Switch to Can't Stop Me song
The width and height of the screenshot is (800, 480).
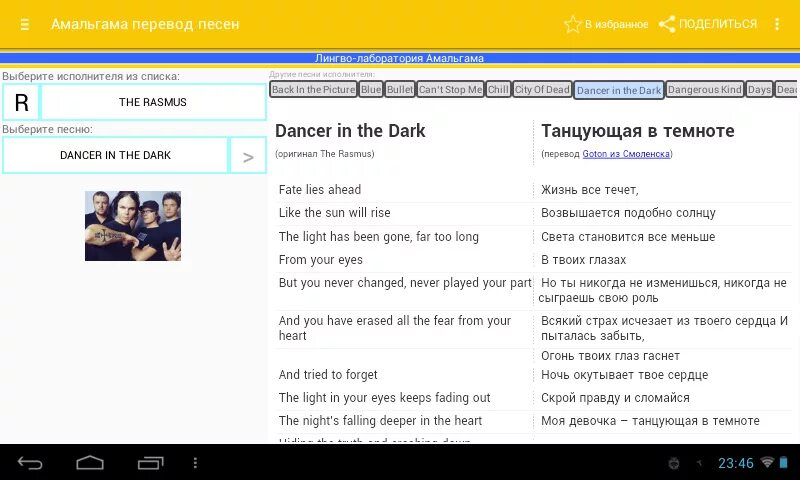(450, 90)
